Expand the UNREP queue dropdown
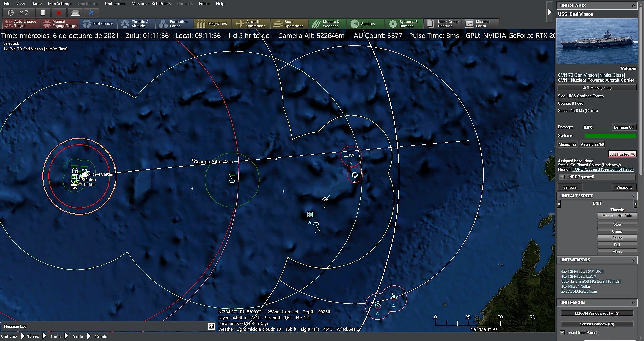This screenshot has width=644, height=341. click(x=562, y=177)
